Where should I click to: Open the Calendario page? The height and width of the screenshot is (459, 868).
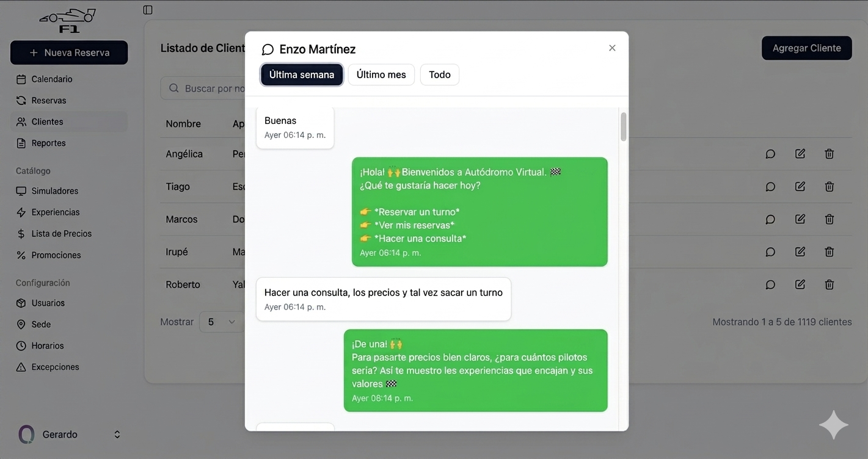tap(69, 79)
